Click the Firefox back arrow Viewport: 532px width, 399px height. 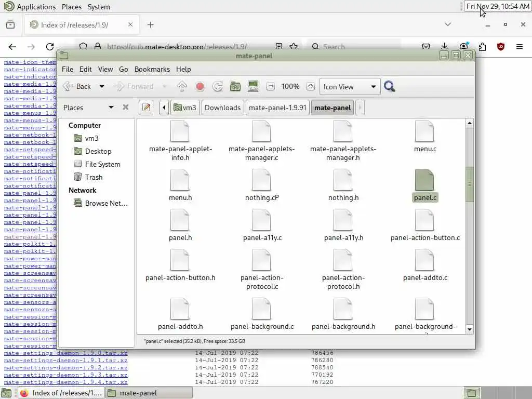tap(12, 46)
